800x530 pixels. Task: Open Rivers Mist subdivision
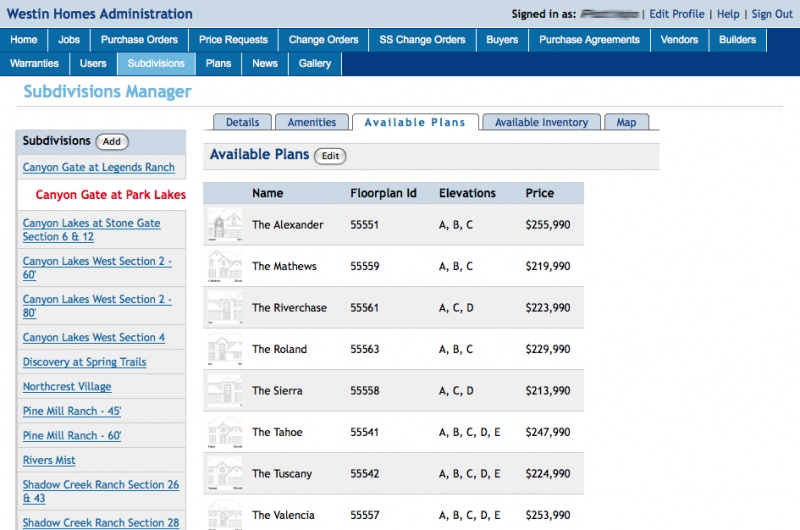(x=49, y=460)
